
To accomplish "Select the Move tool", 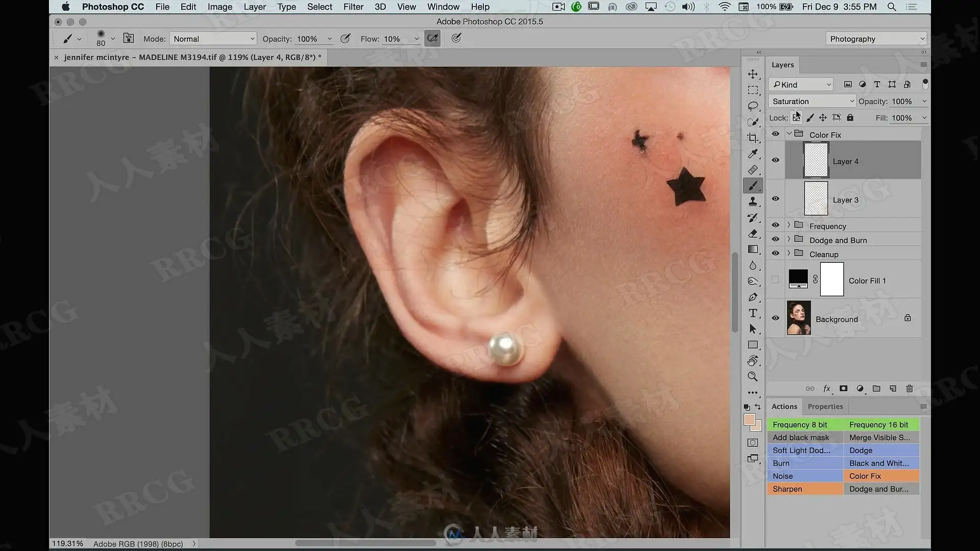I will pos(753,74).
